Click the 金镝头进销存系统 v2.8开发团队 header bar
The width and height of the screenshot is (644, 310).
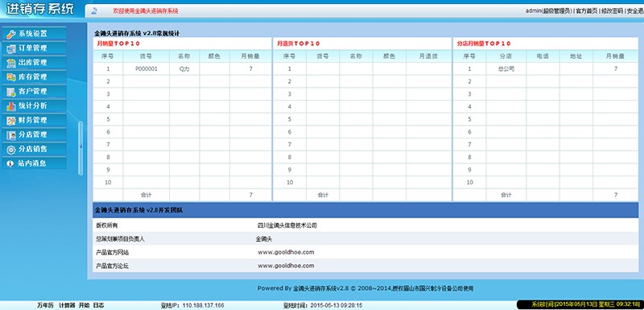[365, 210]
